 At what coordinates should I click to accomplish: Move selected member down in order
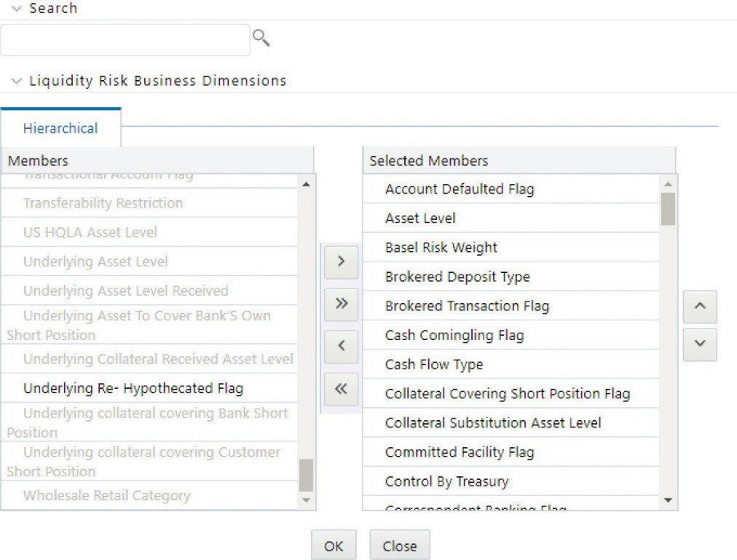point(700,344)
